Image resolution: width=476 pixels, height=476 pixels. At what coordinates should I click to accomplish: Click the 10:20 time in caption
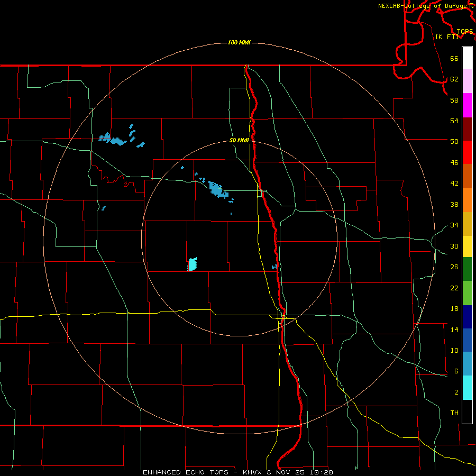pos(322,472)
